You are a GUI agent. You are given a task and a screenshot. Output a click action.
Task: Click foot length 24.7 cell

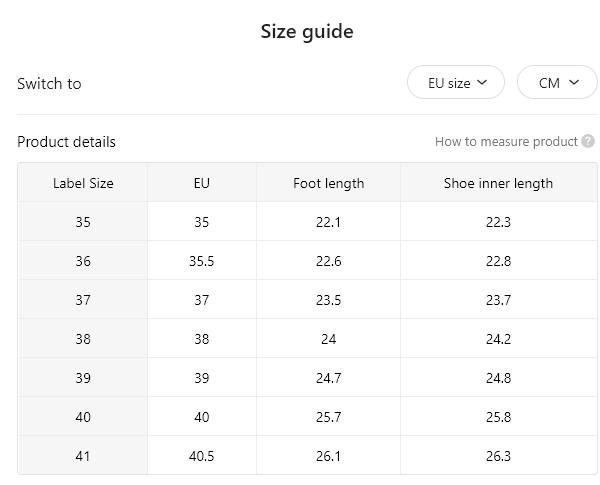click(x=328, y=378)
